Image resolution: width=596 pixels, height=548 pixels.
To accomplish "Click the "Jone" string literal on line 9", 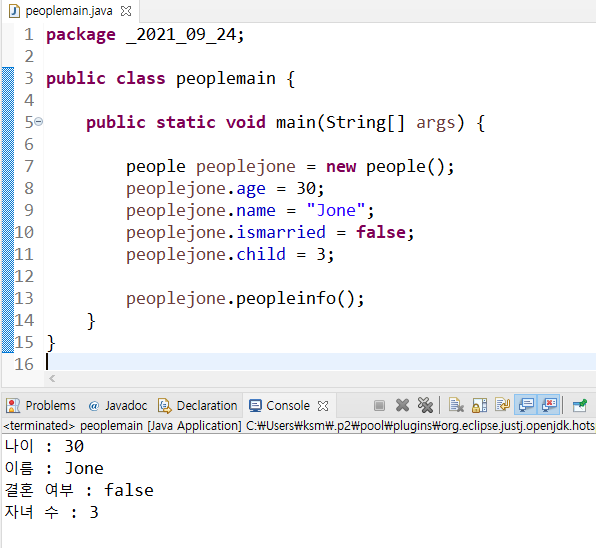I will [336, 210].
